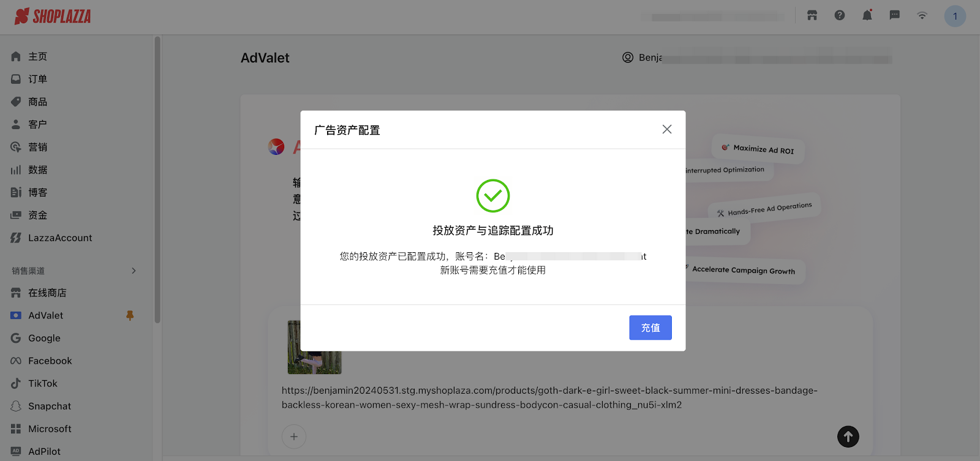The image size is (980, 461).
Task: Expand the 销售渠道 section chevron
Action: click(134, 271)
